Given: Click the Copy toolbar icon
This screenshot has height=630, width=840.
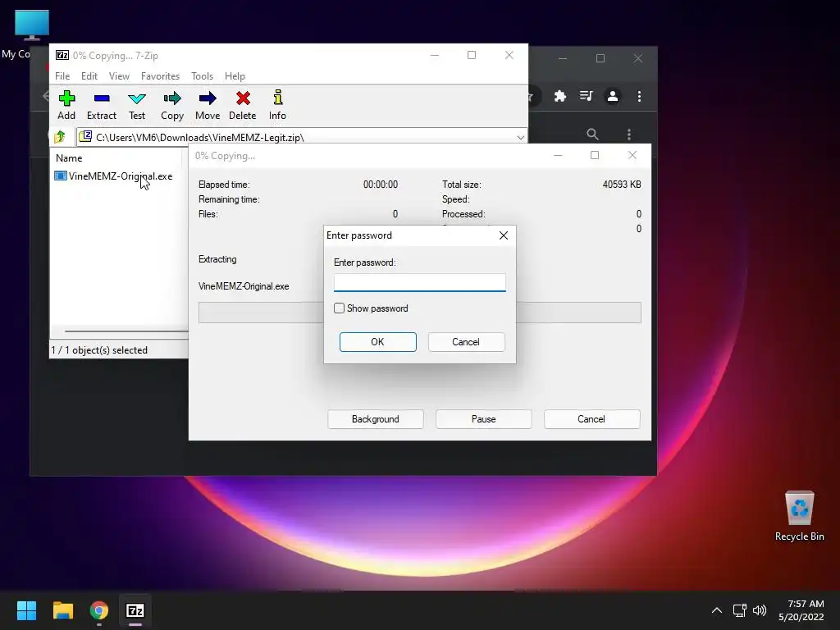Looking at the screenshot, I should tap(172, 105).
